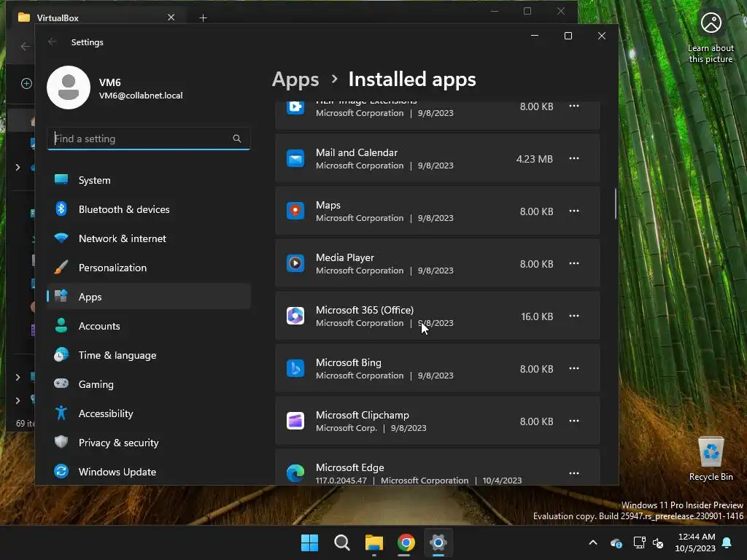Show hidden system tray icons
The height and width of the screenshot is (560, 747).
(593, 542)
